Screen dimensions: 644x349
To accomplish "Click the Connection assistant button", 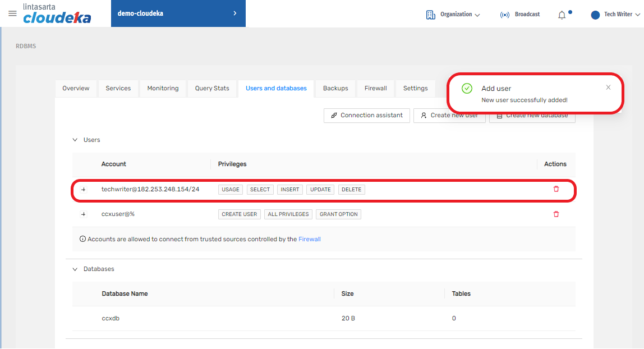I will [366, 116].
